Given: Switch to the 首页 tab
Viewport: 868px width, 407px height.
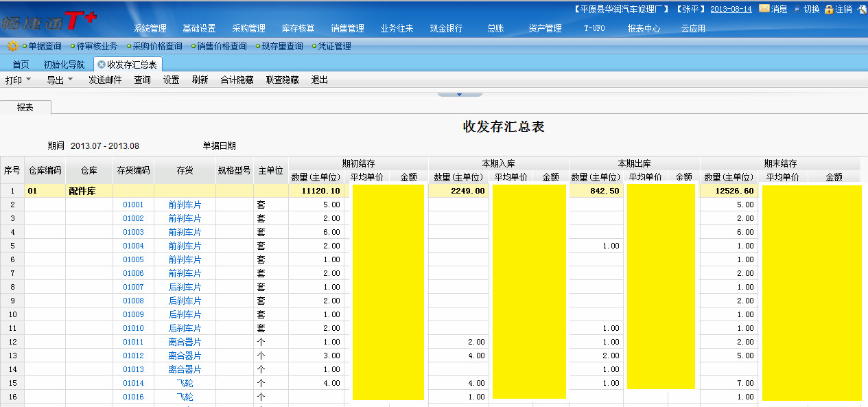Looking at the screenshot, I should [21, 65].
